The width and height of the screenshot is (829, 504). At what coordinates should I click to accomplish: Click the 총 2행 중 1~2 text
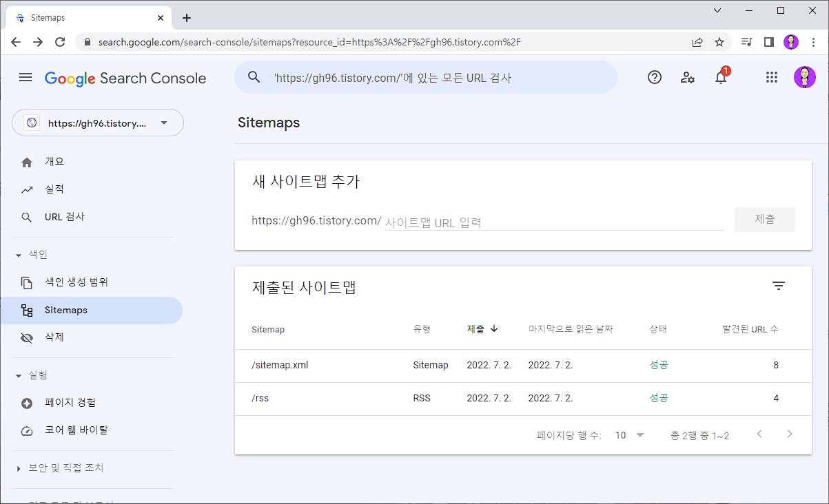[699, 435]
